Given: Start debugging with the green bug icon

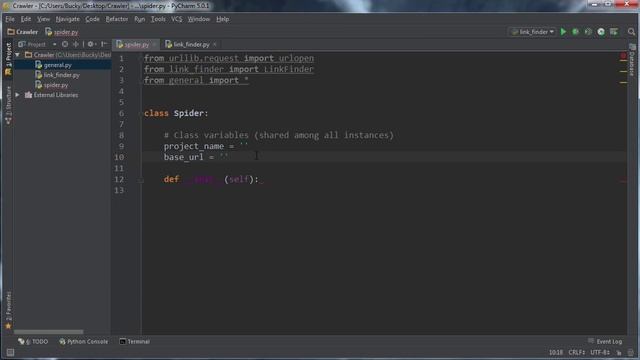Looking at the screenshot, I should [x=576, y=32].
